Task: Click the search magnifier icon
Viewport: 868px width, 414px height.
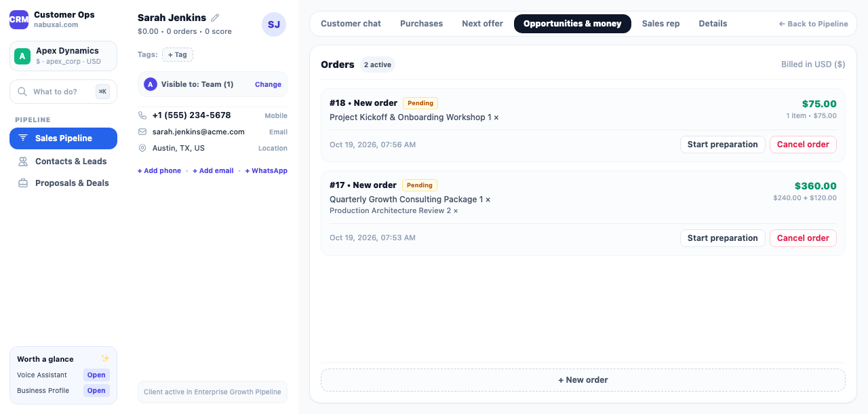Action: 22,92
